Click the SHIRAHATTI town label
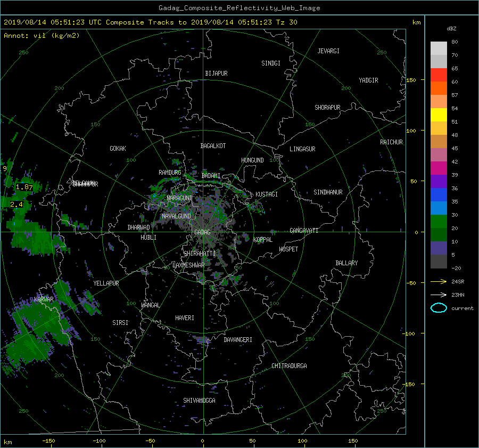Screen dimensions: 479x448 point(200,254)
